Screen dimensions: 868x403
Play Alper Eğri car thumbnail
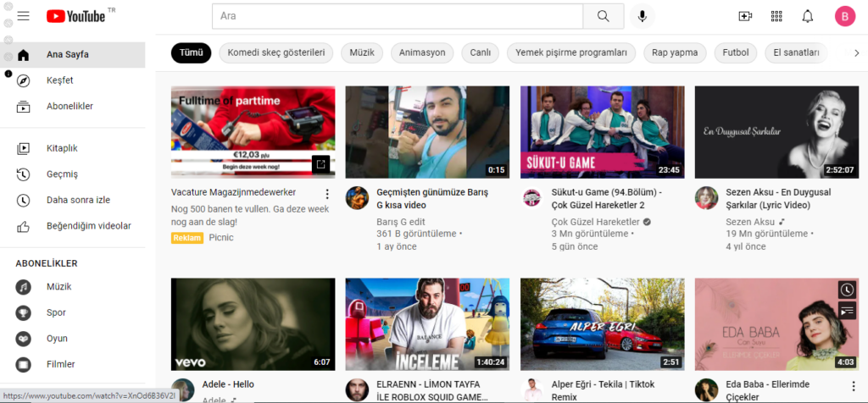pos(603,324)
